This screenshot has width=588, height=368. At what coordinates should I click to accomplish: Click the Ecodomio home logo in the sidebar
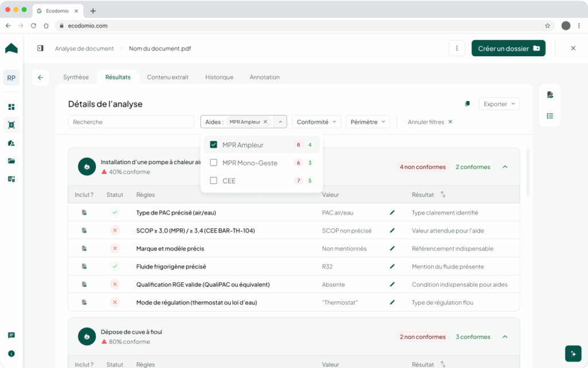[x=11, y=48]
